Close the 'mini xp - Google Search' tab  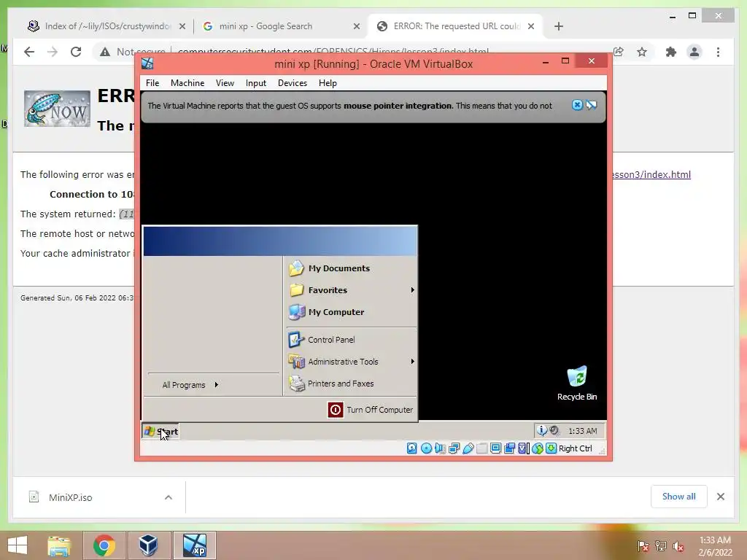[356, 26]
